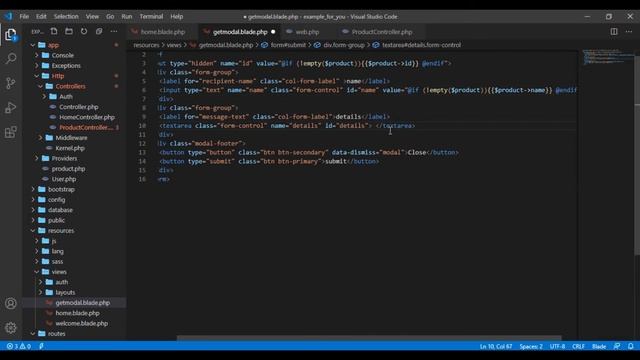Open the Run menu
The height and width of the screenshot is (360, 640).
point(127,16)
